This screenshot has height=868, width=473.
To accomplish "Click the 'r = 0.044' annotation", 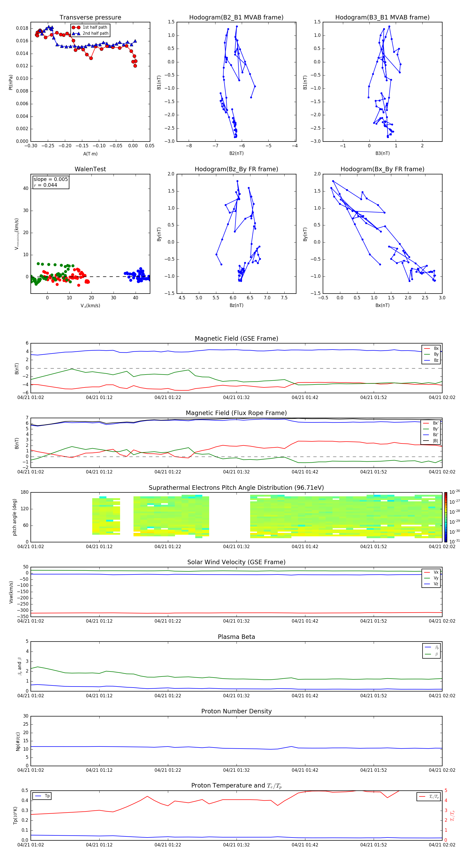I will point(45,185).
